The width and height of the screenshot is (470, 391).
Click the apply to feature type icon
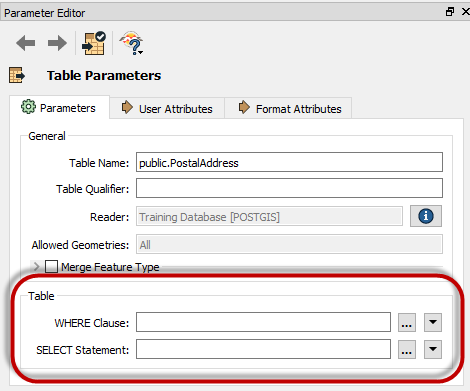(94, 43)
